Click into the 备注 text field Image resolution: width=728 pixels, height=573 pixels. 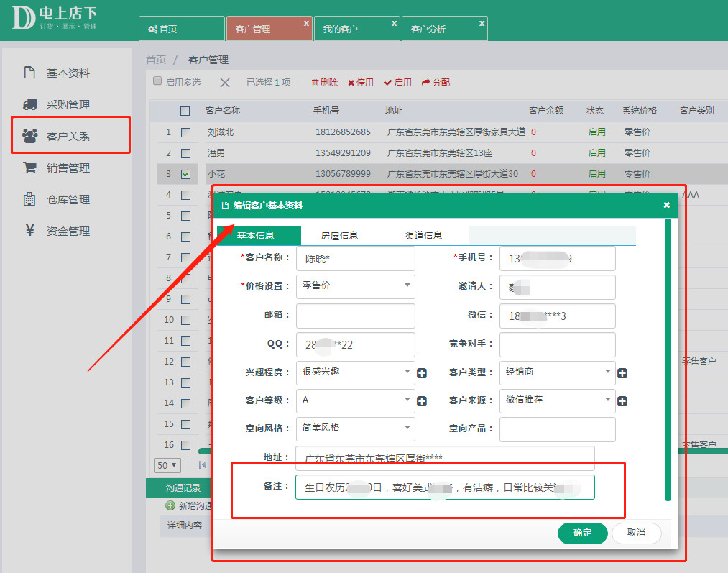click(444, 487)
